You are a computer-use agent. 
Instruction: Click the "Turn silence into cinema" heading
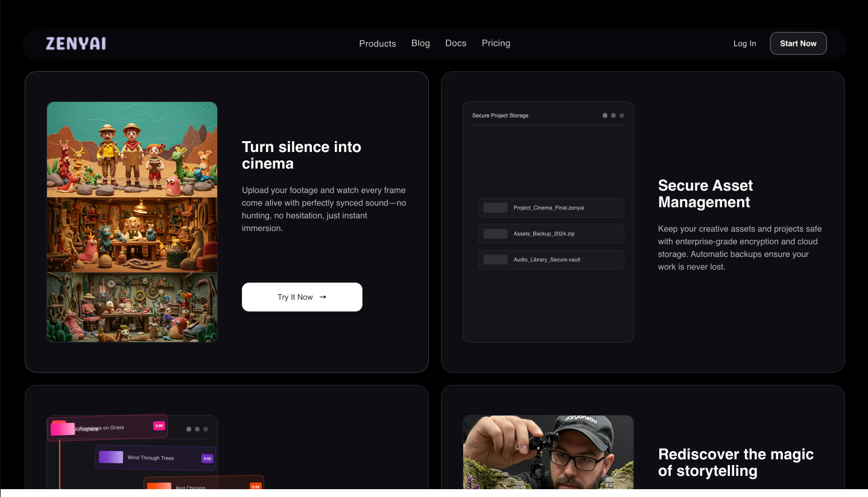tap(302, 155)
